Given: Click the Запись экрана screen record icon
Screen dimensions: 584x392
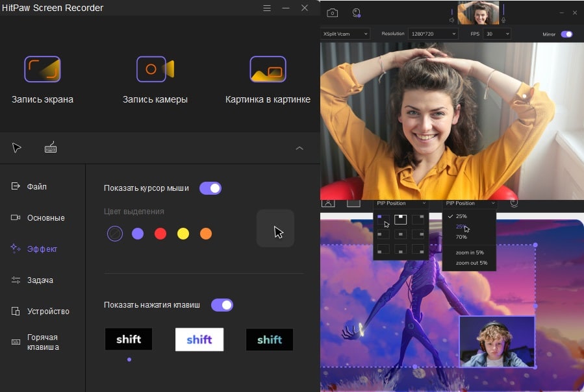Looking at the screenshot, I should [x=42, y=69].
